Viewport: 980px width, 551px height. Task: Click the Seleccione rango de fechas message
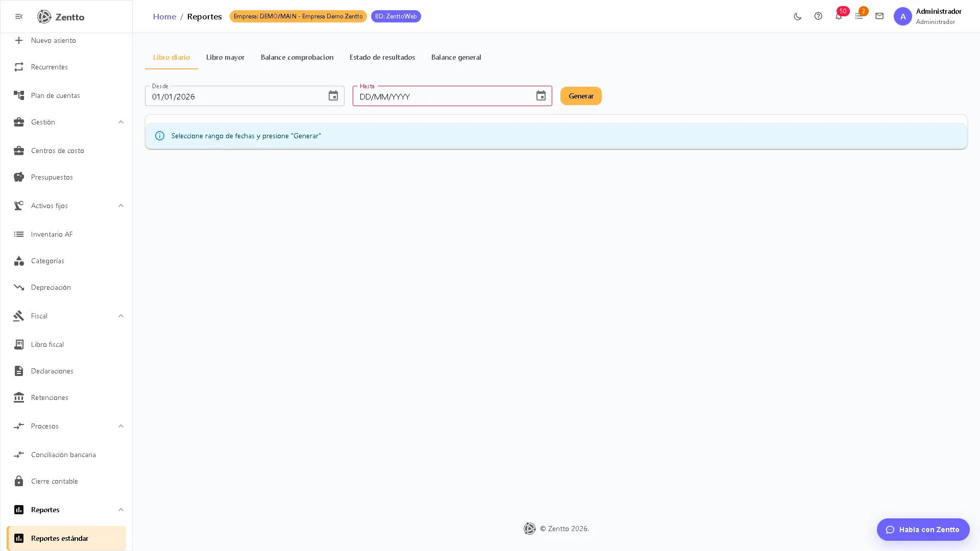coord(246,136)
